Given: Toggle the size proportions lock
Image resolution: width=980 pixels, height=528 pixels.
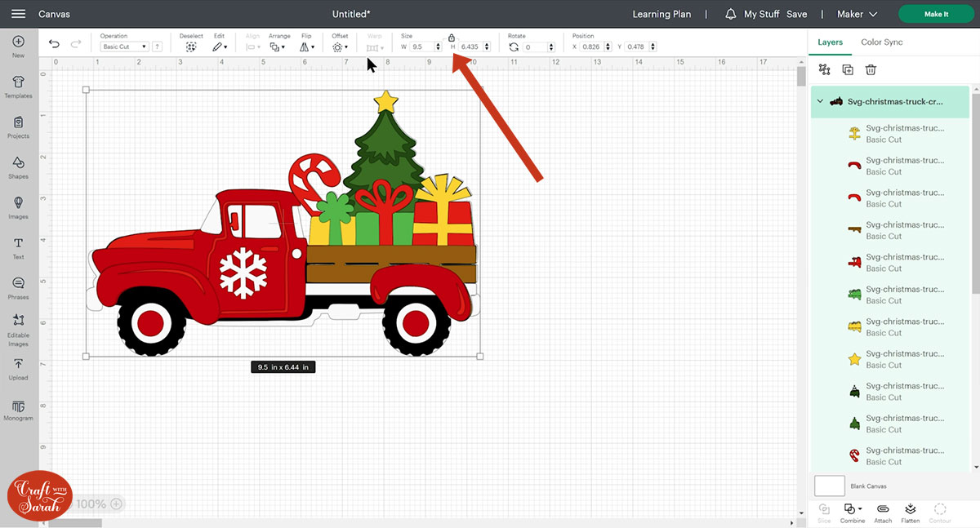Looking at the screenshot, I should coord(452,38).
